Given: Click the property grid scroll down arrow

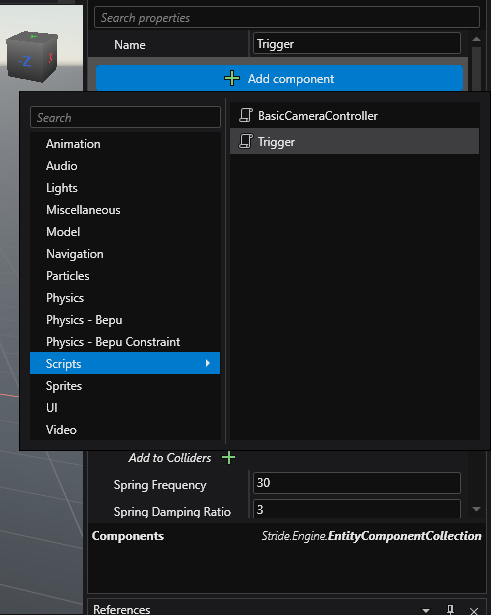Looking at the screenshot, I should [x=476, y=509].
